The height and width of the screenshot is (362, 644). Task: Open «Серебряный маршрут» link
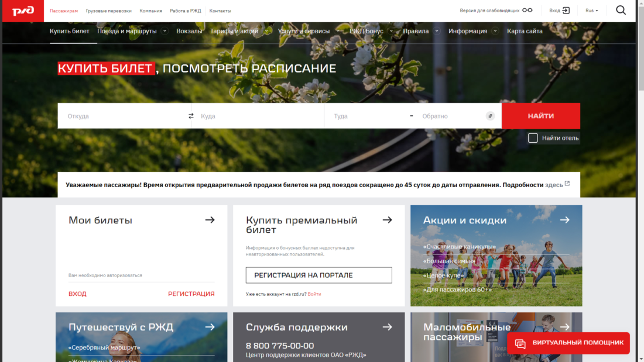[104, 347]
